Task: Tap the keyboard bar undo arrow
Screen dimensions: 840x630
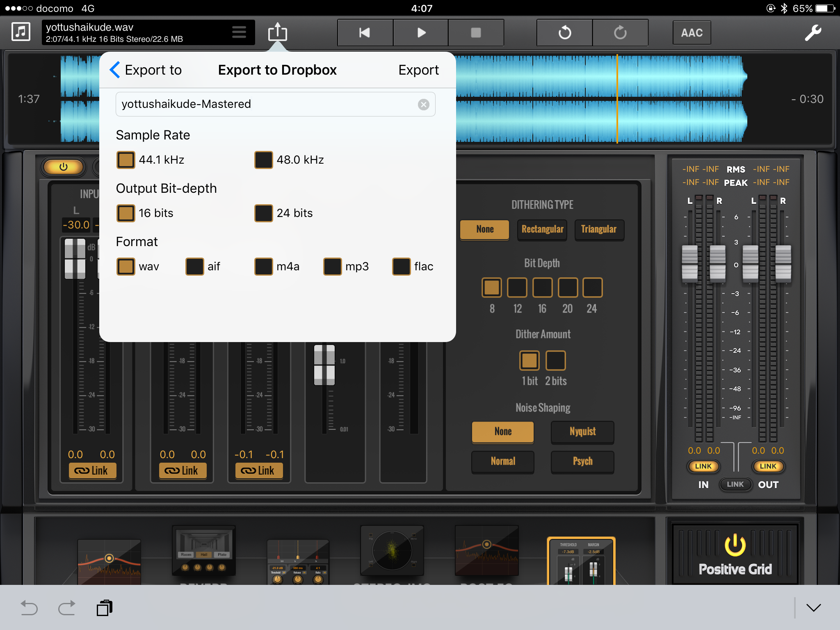Action: tap(29, 608)
